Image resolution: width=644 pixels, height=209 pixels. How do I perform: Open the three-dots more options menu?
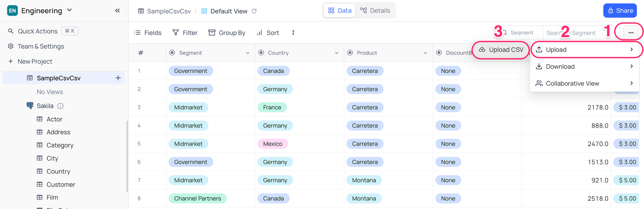point(631,33)
